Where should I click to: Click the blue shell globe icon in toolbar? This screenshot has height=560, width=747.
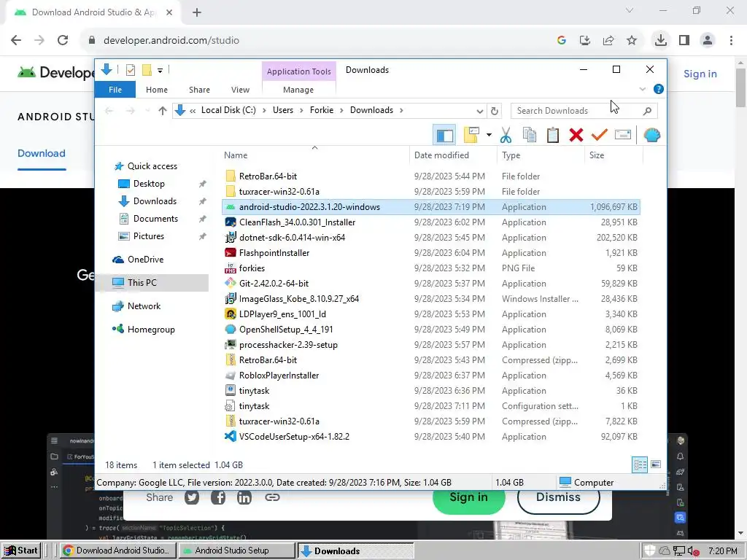point(651,135)
